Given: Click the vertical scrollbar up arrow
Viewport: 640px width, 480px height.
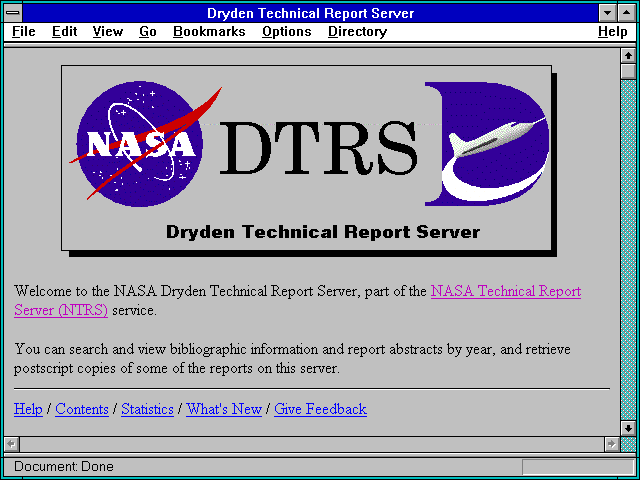Looking at the screenshot, I should (x=628, y=56).
